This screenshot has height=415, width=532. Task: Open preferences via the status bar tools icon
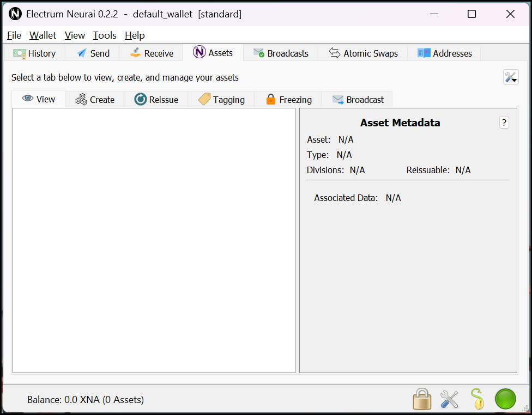pyautogui.click(x=449, y=399)
